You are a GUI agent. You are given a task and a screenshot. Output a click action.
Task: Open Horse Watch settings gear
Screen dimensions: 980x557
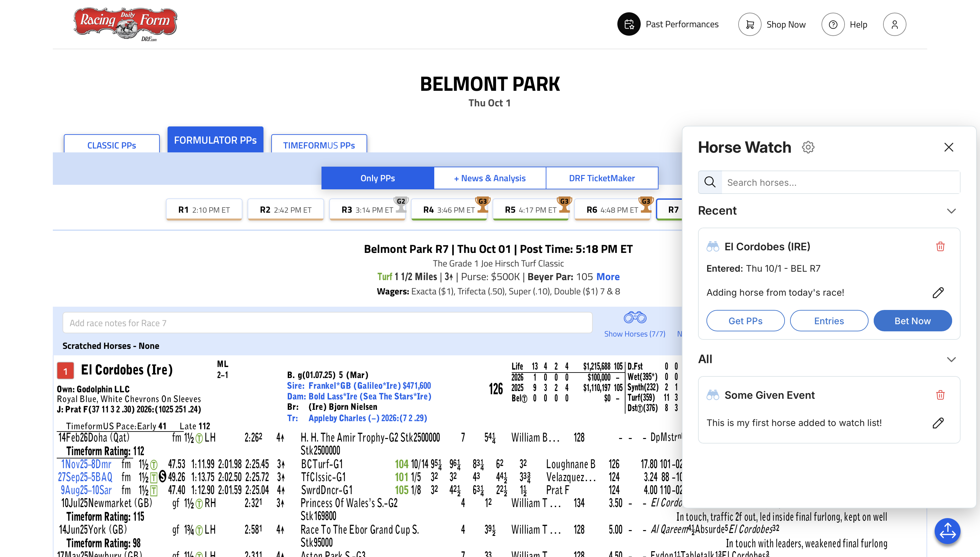(x=808, y=147)
